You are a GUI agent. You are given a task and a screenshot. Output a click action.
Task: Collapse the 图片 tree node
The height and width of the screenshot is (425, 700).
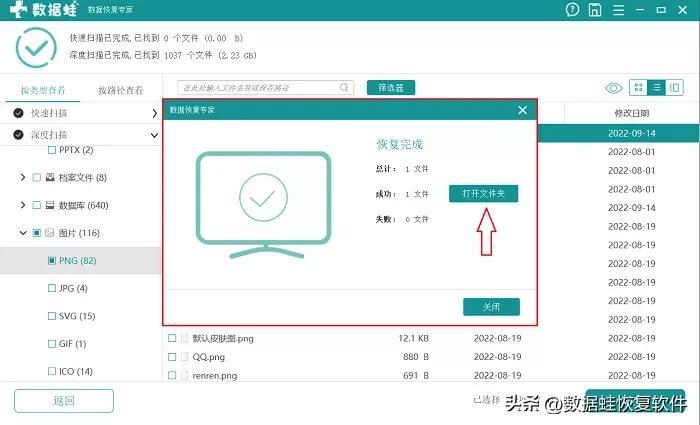coord(23,233)
